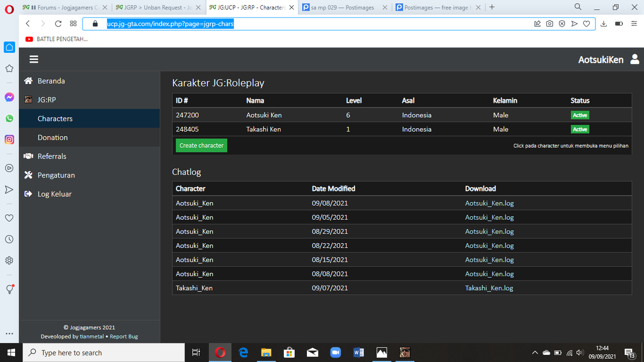Click the Windows taskbar search box

(x=104, y=352)
